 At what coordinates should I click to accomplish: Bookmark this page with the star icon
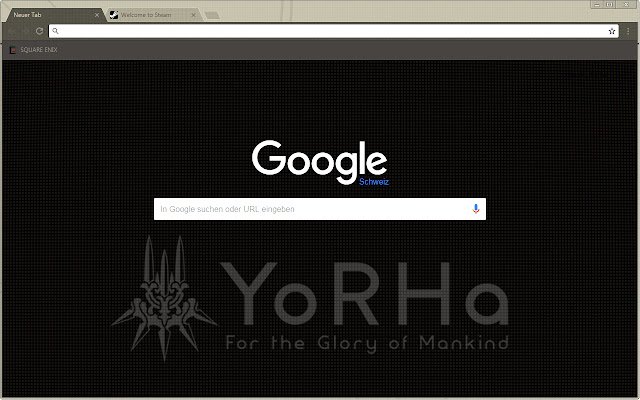(611, 31)
